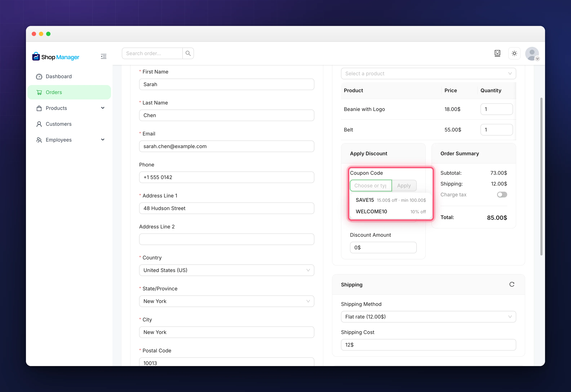Image resolution: width=571 pixels, height=392 pixels.
Task: Click the Shop Manager logo
Action: click(56, 57)
